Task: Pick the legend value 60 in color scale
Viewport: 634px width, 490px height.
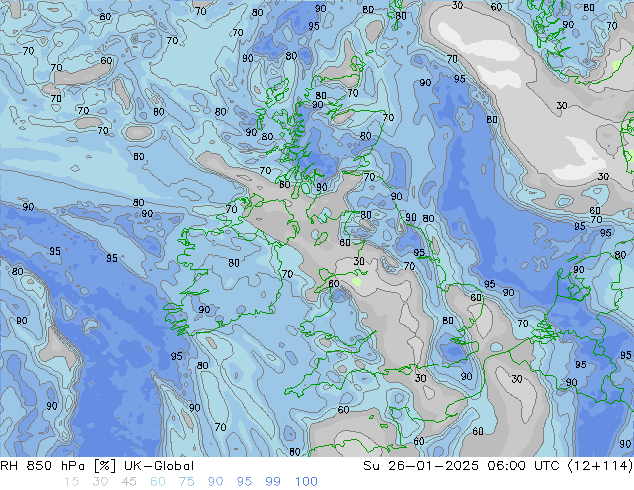Action: point(158,482)
